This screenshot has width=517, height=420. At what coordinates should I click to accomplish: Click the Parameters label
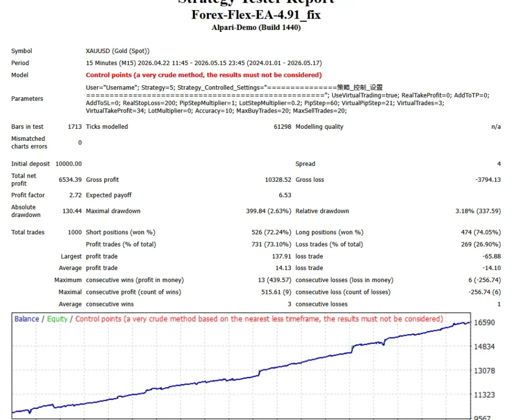27,98
